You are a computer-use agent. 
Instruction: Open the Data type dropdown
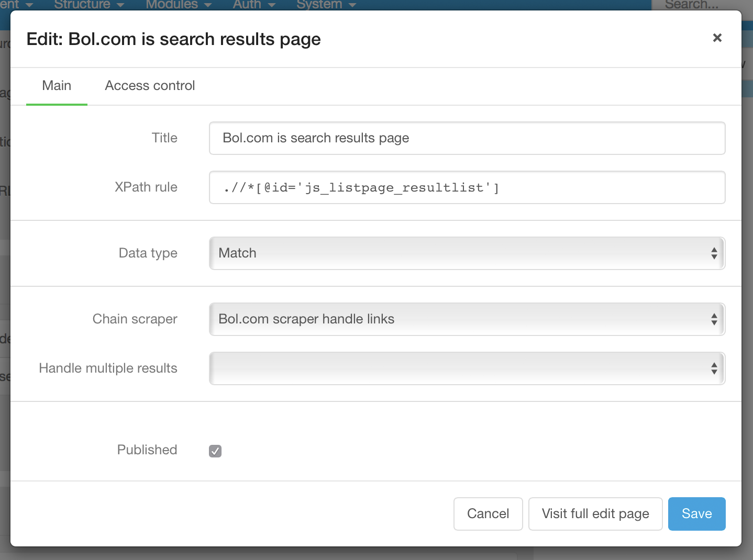[x=467, y=253]
